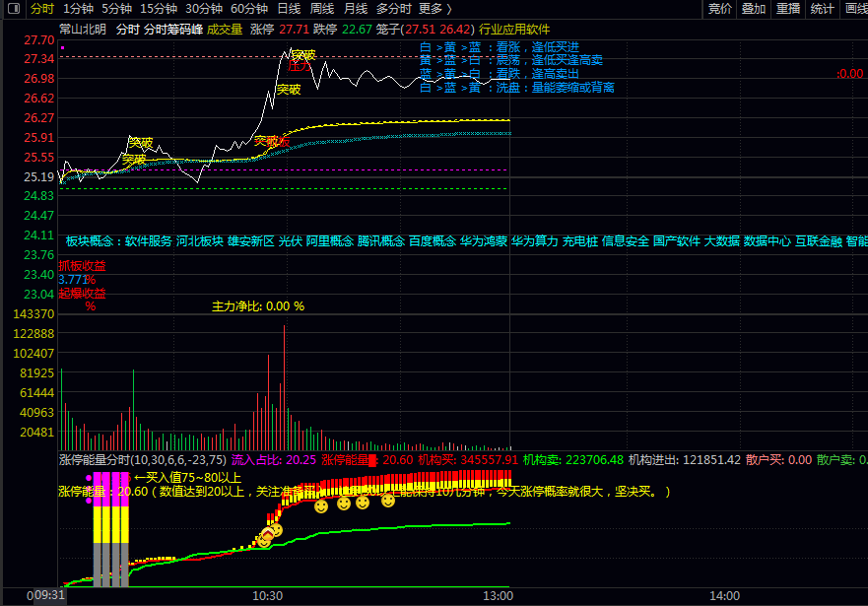Open the 多分时 multi-day view
This screenshot has width=868, height=606.
[394, 8]
